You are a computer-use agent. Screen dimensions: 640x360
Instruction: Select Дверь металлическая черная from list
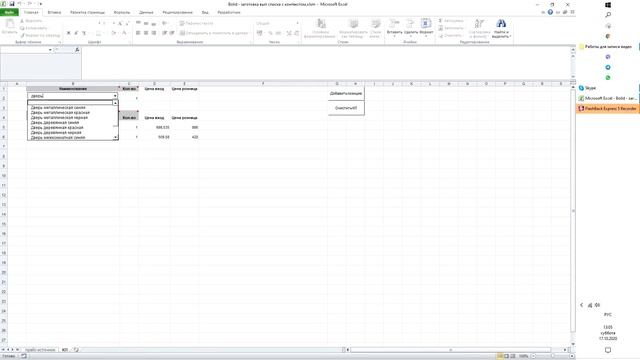(59, 118)
